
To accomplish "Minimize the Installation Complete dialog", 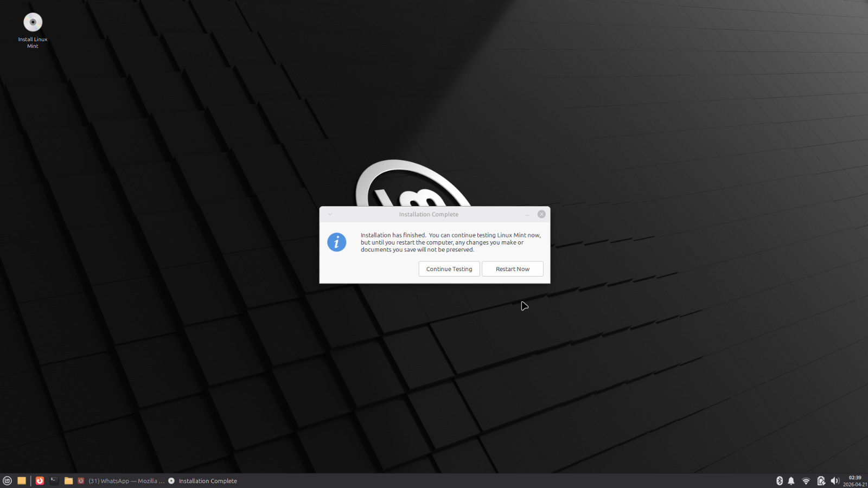I will (527, 215).
